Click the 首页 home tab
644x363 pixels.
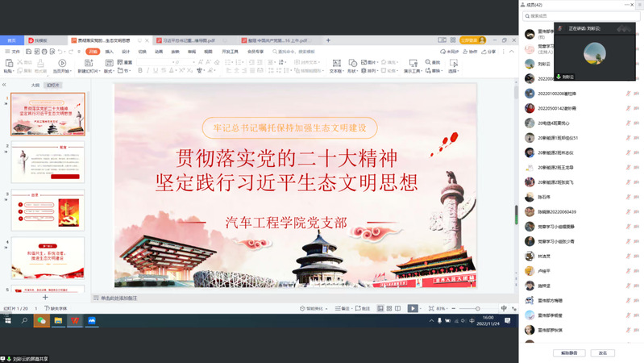click(x=11, y=40)
